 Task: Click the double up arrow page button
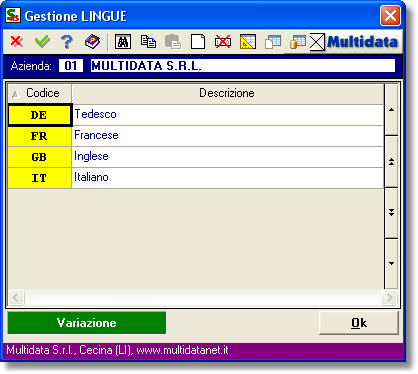392,162
